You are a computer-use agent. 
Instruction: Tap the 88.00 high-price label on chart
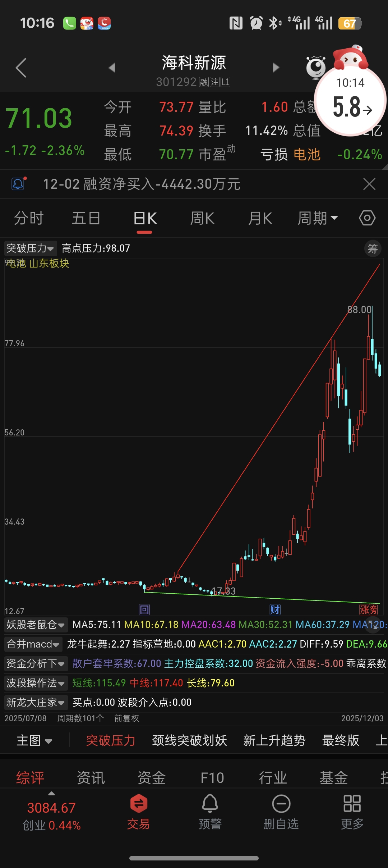359,310
